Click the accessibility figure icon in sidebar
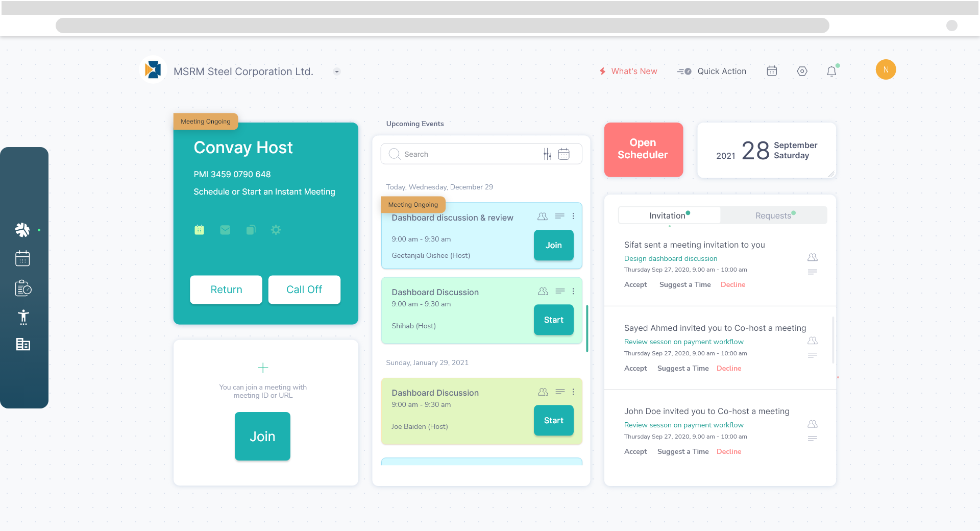 (x=23, y=317)
